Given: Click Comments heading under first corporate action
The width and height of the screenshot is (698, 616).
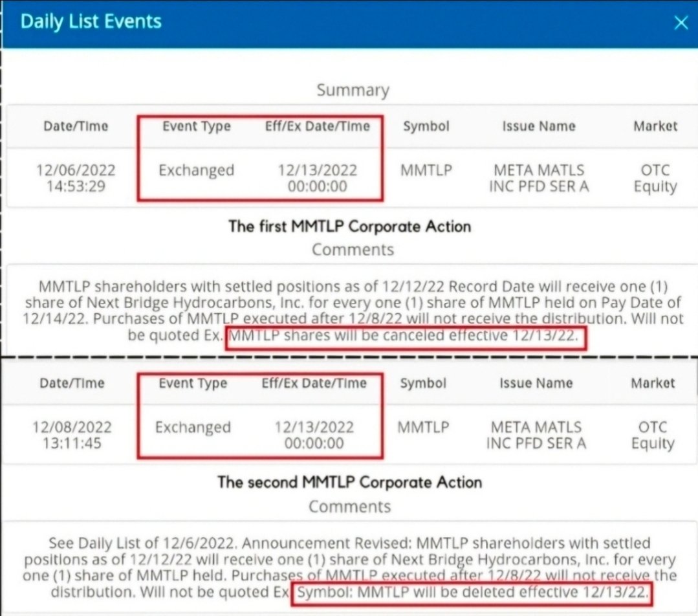Looking at the screenshot, I should pyautogui.click(x=353, y=250).
